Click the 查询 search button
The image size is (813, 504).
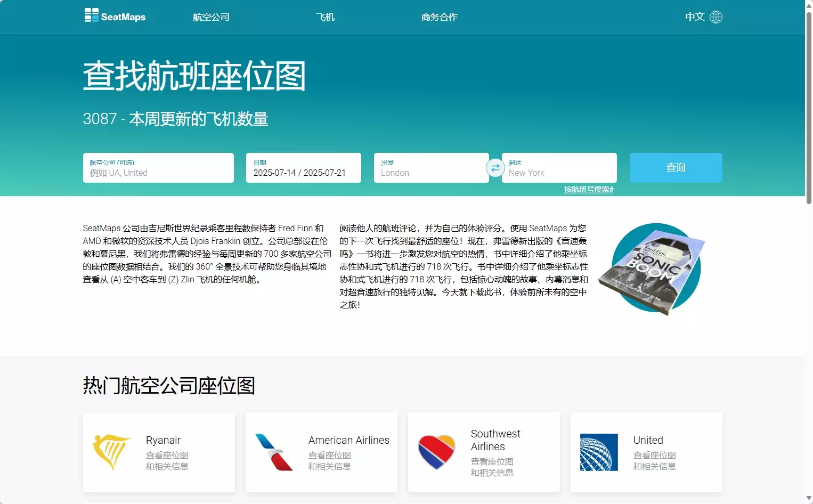pos(676,168)
